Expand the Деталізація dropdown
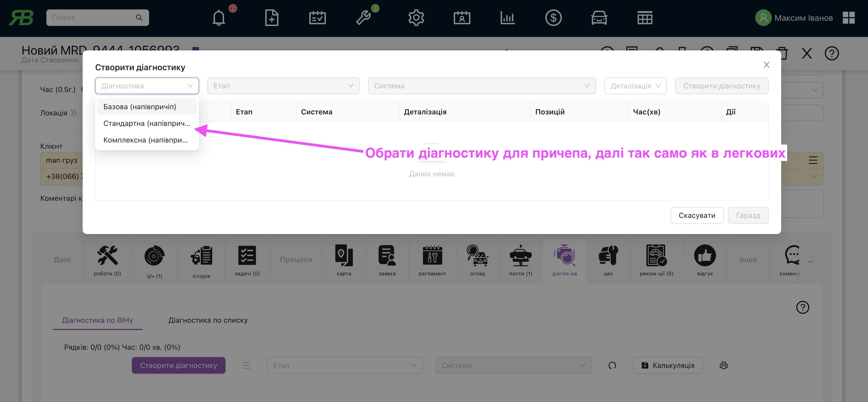 click(x=635, y=86)
